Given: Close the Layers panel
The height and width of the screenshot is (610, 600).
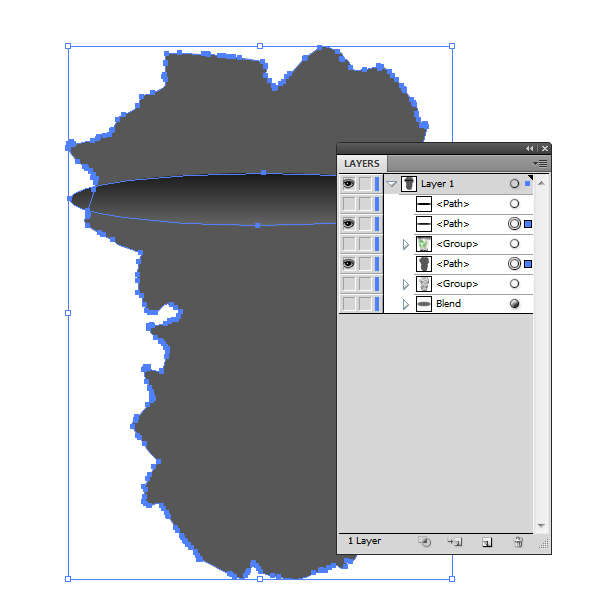Looking at the screenshot, I should click(x=545, y=149).
